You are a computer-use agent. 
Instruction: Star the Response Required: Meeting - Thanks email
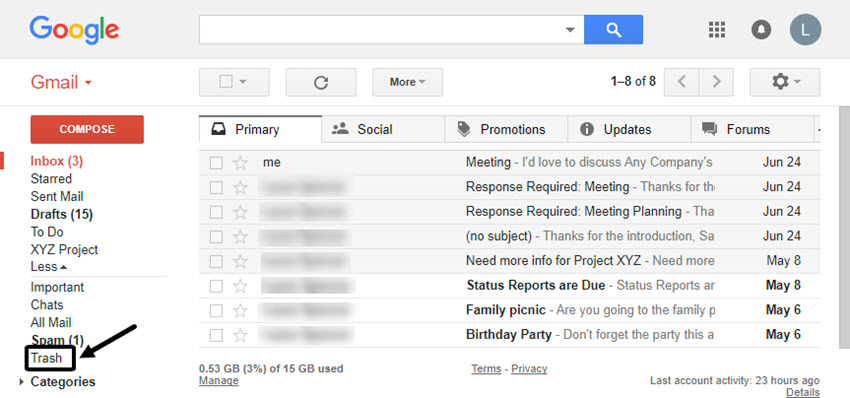[x=240, y=187]
